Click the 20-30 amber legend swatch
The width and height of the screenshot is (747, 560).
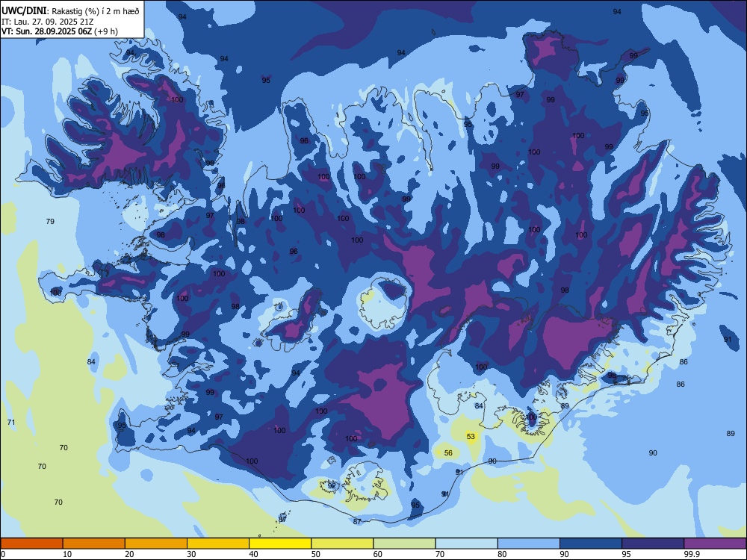(x=156, y=544)
